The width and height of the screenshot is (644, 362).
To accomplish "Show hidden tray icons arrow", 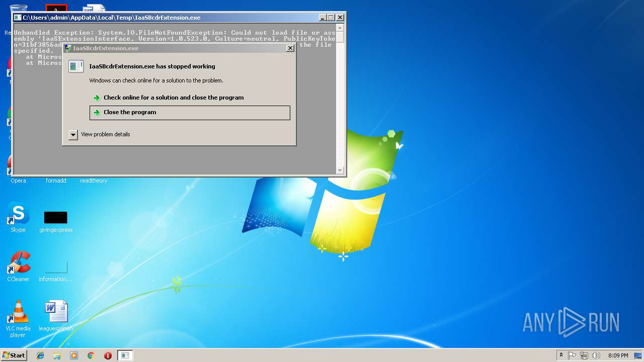I will click(x=561, y=355).
